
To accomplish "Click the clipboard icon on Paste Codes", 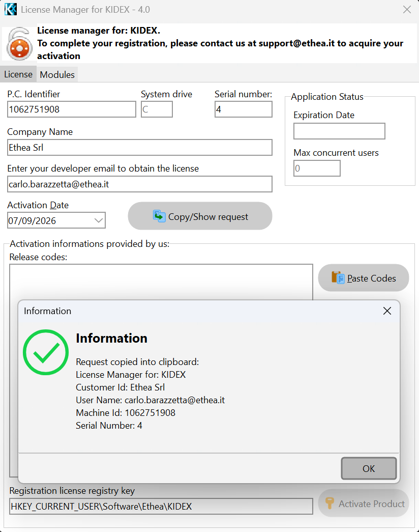I will [x=338, y=277].
